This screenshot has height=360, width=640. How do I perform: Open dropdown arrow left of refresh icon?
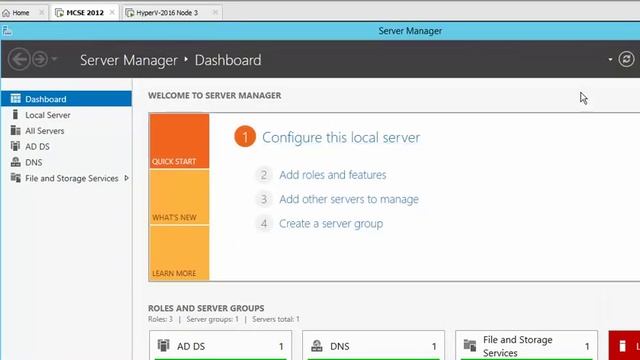tap(610, 60)
